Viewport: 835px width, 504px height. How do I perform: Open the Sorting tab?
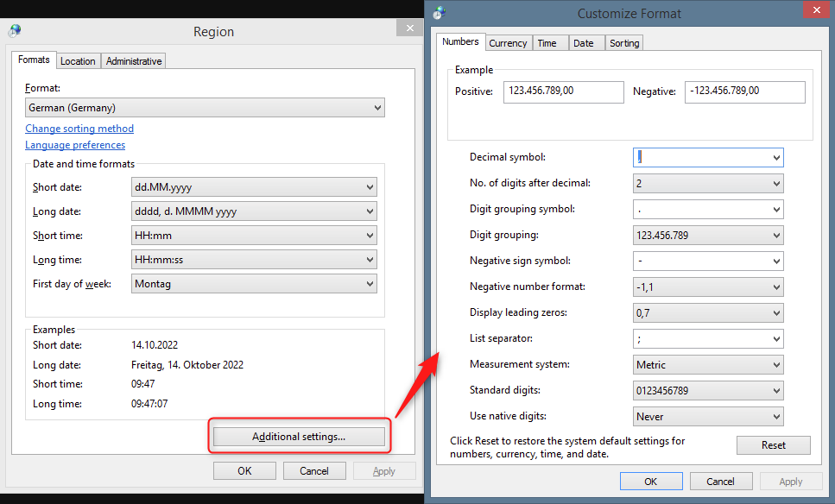(624, 43)
